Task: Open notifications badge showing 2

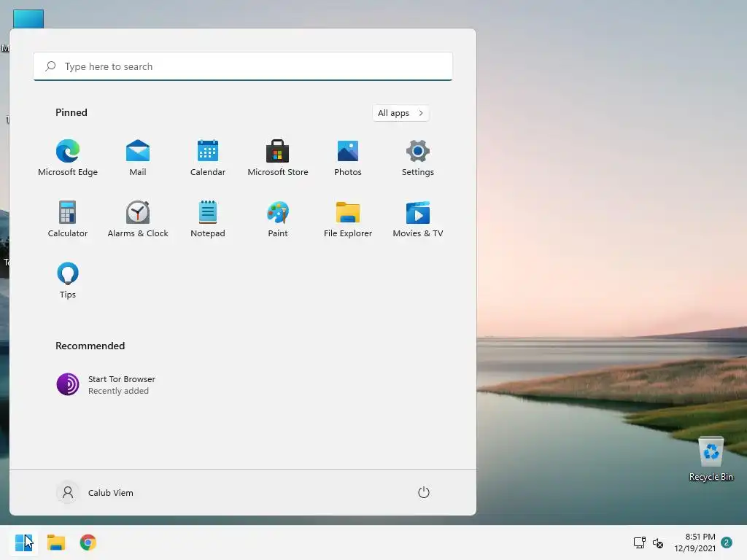Action: point(727,542)
